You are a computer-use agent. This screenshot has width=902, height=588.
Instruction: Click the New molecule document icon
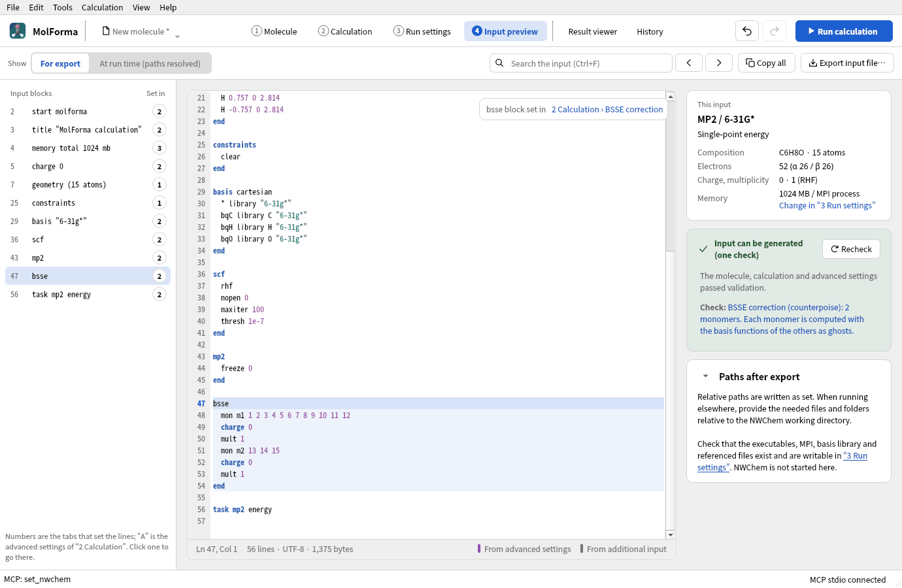(x=106, y=31)
